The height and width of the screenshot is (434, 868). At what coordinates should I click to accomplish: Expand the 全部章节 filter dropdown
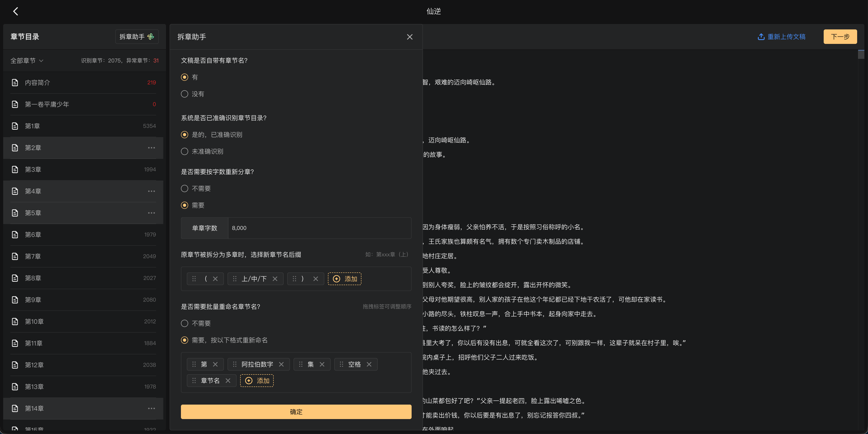tap(27, 61)
